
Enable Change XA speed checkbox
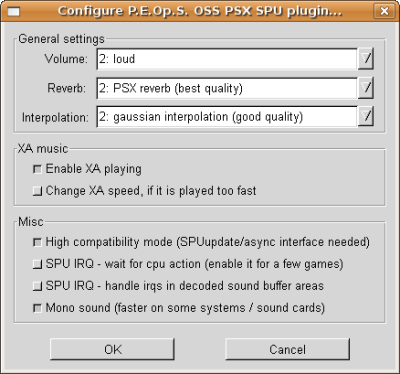tap(37, 191)
